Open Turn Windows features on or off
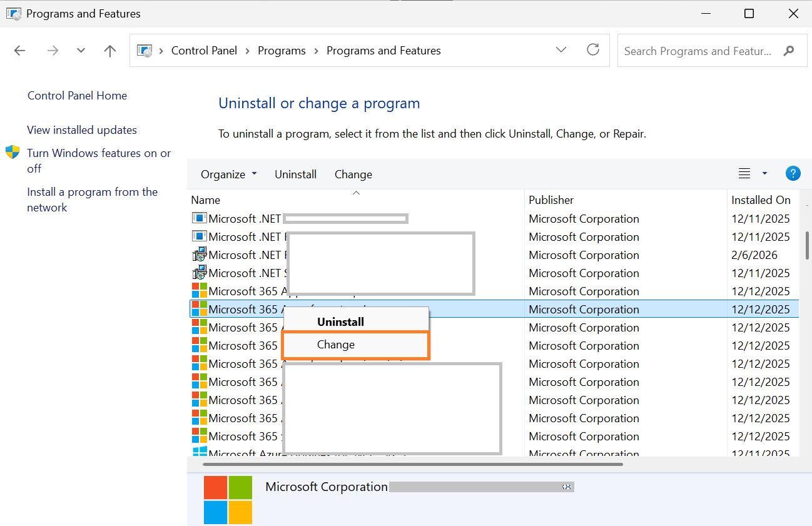 click(99, 161)
